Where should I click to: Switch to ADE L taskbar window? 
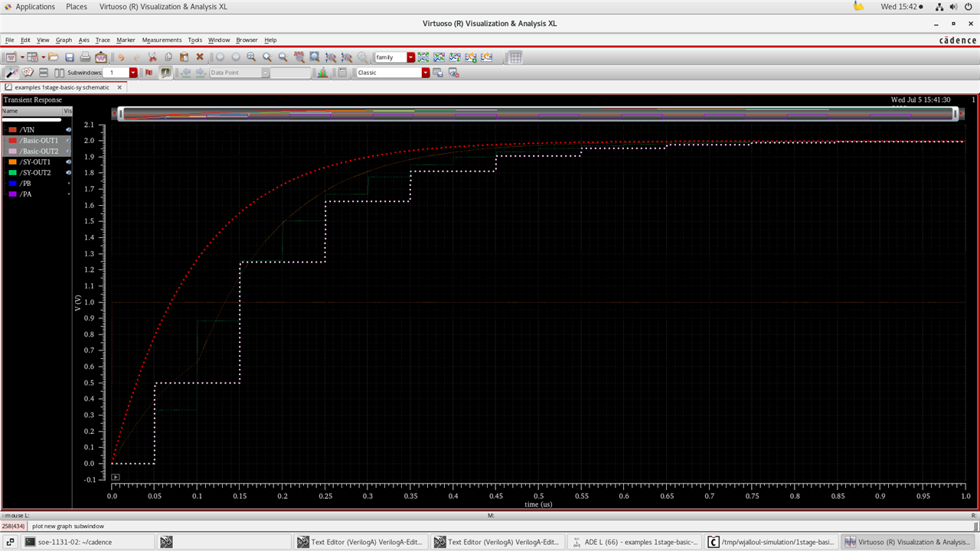click(634, 542)
